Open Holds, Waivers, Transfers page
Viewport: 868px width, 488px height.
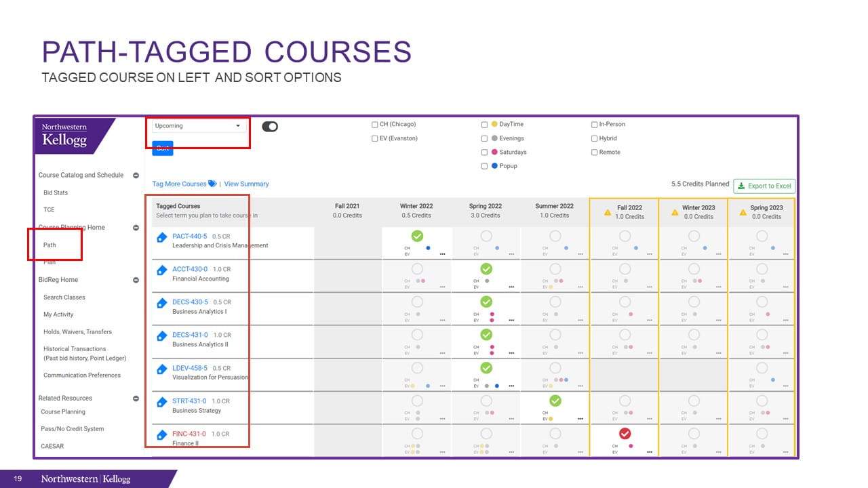coord(77,332)
